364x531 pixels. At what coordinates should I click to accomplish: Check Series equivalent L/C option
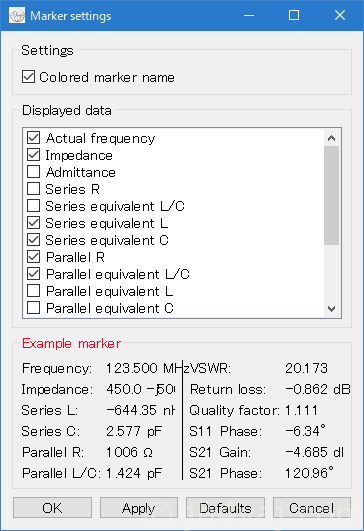click(34, 206)
